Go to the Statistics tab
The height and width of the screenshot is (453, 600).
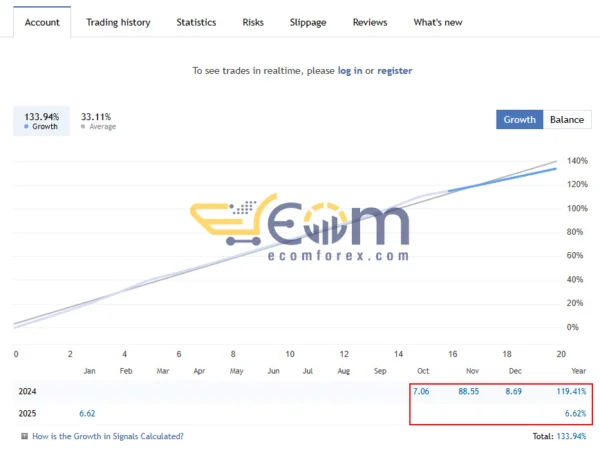(x=196, y=22)
